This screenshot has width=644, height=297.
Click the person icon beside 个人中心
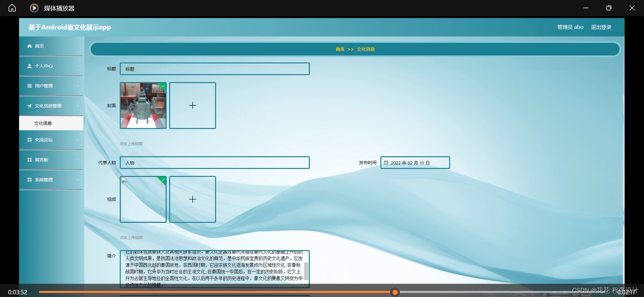coord(30,66)
